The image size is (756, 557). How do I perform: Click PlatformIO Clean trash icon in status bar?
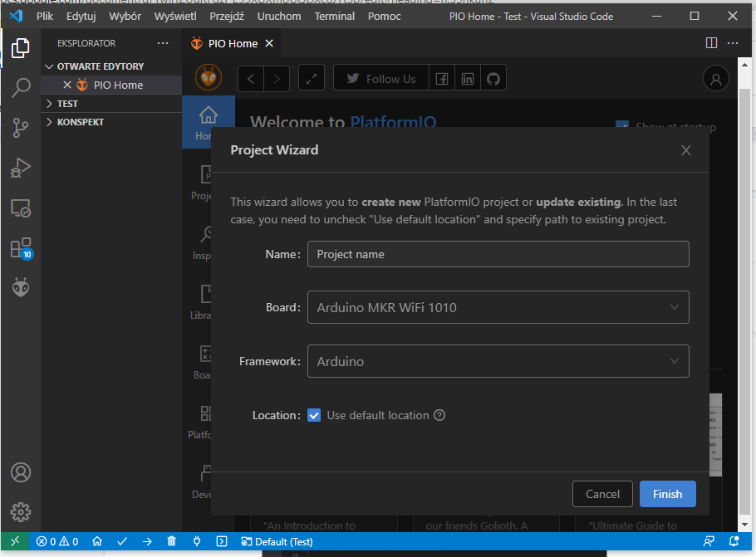[172, 541]
